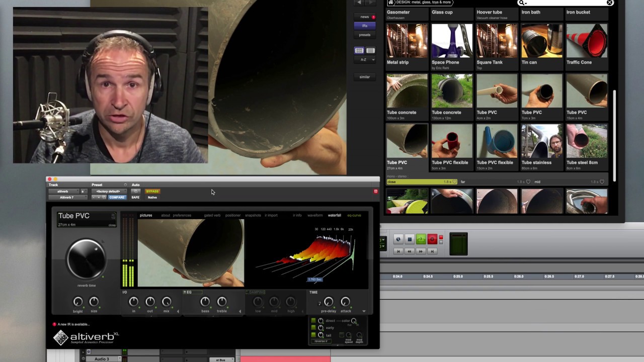
Task: Expand the EQ section with its arrow
Action: [239, 311]
